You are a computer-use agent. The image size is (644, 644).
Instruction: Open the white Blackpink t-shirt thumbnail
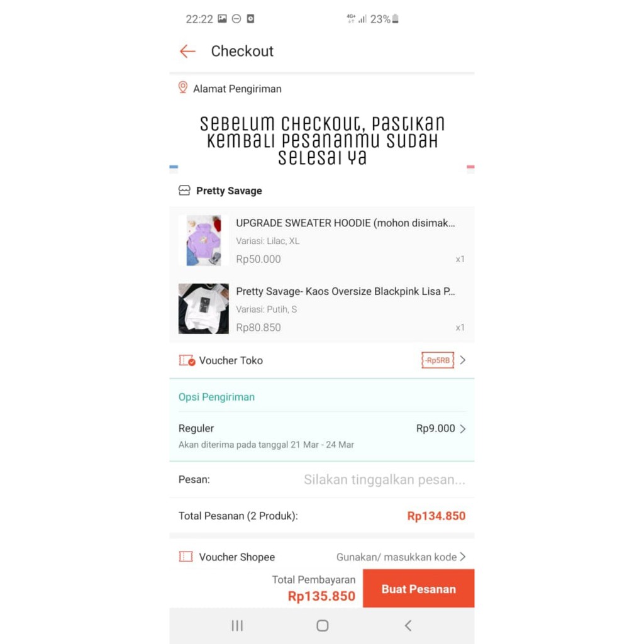point(204,308)
